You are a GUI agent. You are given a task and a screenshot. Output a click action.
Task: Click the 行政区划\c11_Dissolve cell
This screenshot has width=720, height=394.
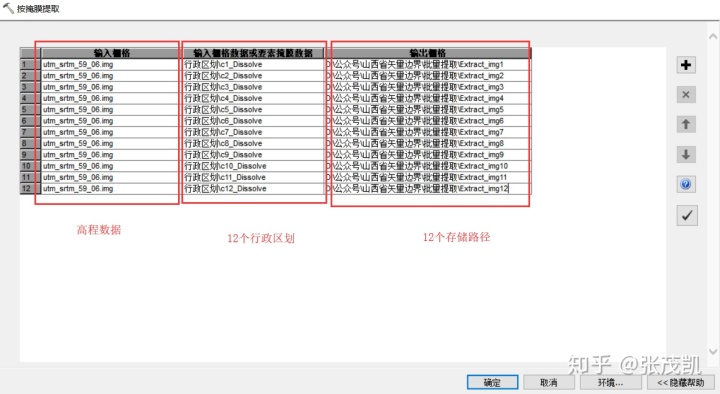tap(253, 177)
